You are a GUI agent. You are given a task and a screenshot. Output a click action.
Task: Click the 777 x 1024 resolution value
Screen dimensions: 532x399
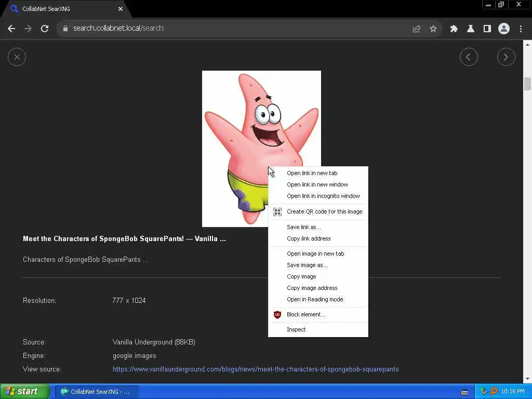click(x=129, y=301)
